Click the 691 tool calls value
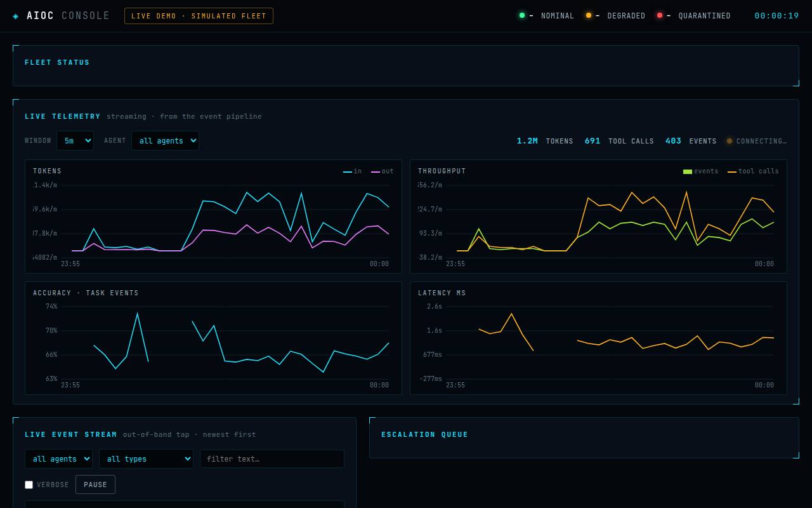The height and width of the screenshot is (508, 812). tap(593, 141)
